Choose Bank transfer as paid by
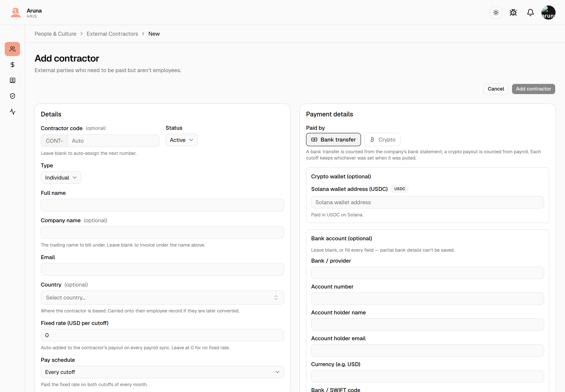 click(333, 140)
